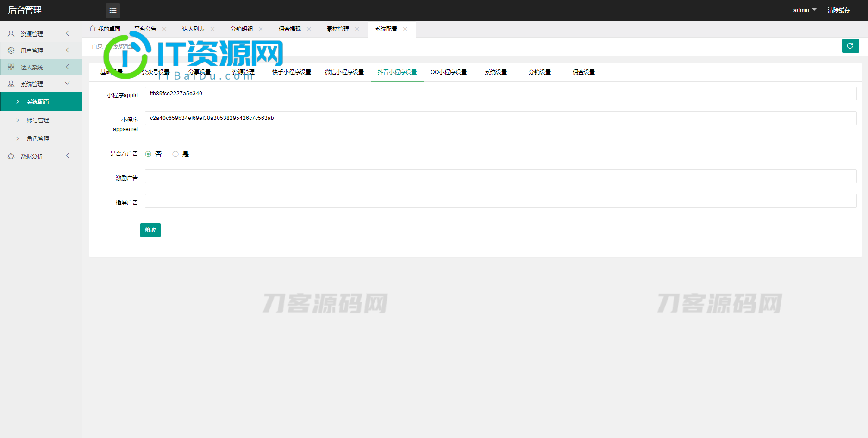This screenshot has width=868, height=438.
Task: Open 角色管理 in the sidebar
Action: 41,138
